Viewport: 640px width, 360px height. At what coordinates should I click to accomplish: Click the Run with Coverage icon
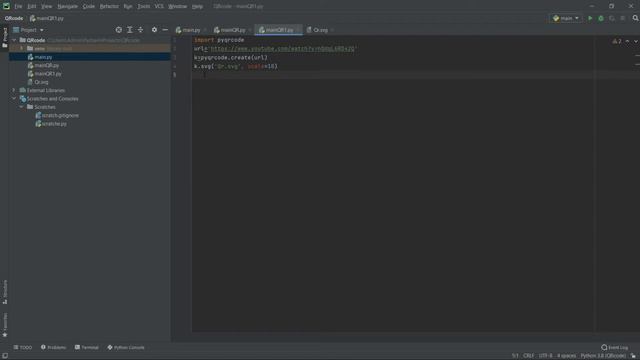tap(611, 18)
